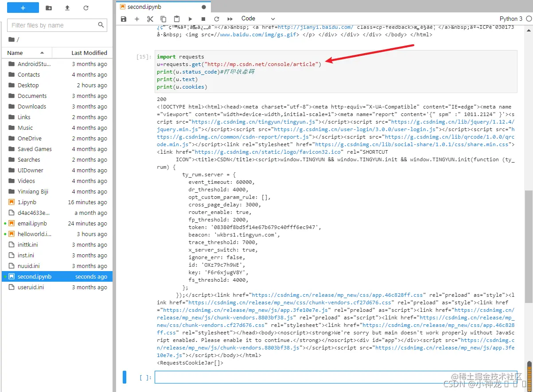
Task: Select the AndroidStu... folder
Action: pyautogui.click(x=57, y=64)
